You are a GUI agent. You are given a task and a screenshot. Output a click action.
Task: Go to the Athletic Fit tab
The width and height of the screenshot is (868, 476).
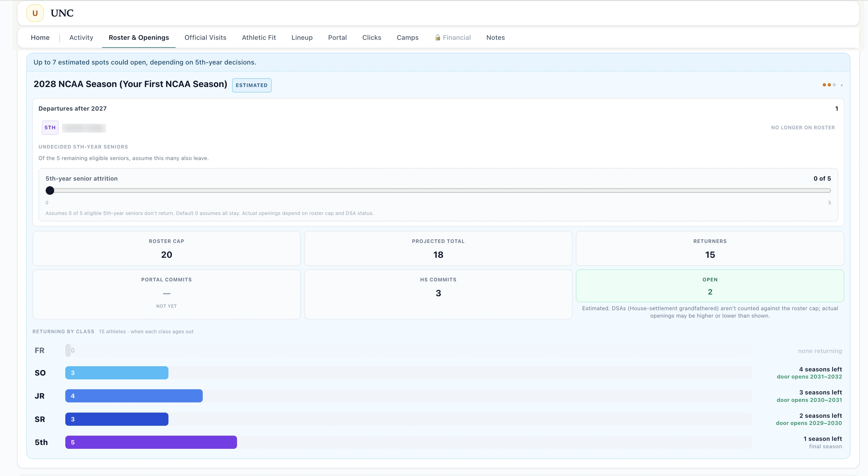click(x=259, y=37)
